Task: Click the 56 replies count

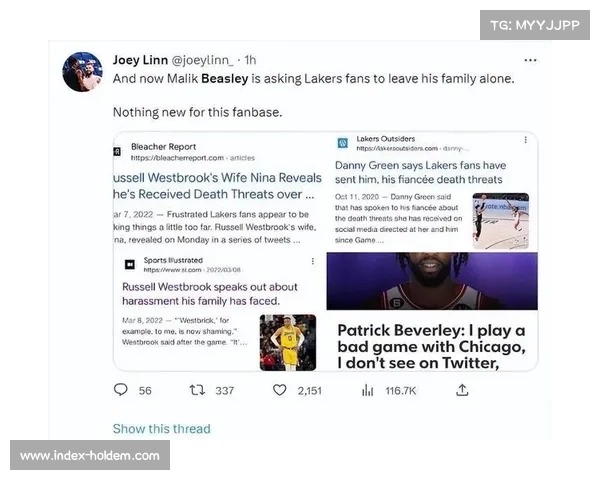Action: point(145,390)
